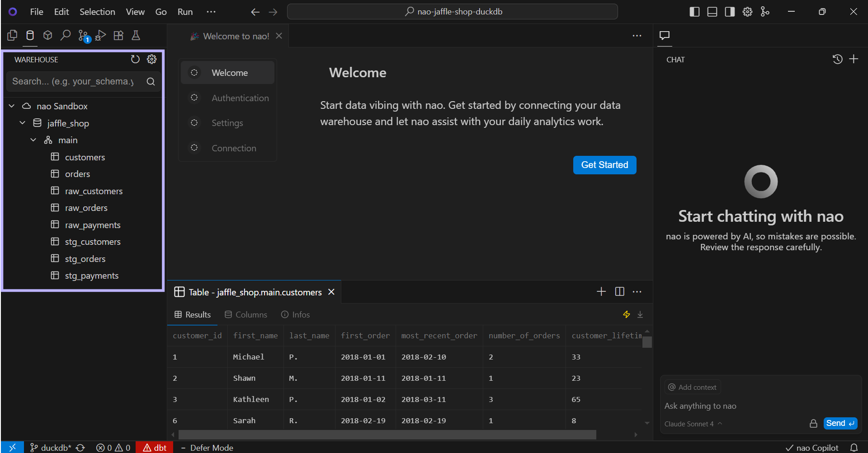Open chat history icon

pos(837,59)
